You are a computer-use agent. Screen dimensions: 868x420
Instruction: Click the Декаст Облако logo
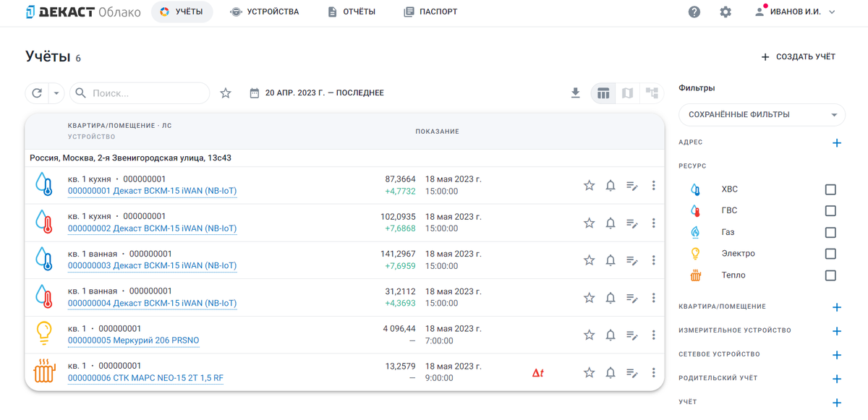click(83, 12)
